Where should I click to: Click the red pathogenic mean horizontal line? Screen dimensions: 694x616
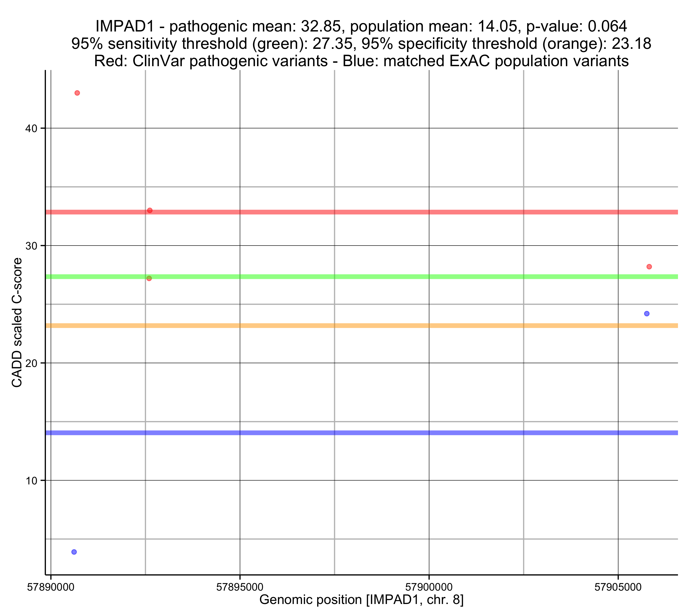pyautogui.click(x=373, y=212)
